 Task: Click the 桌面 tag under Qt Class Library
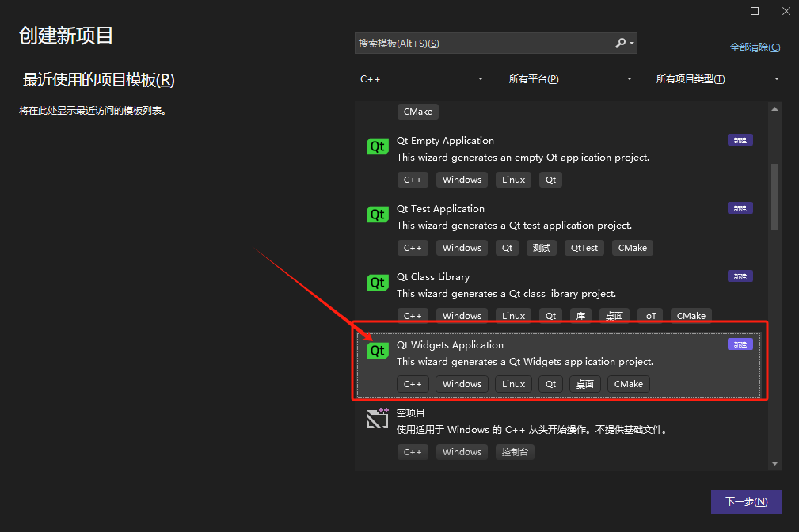click(x=614, y=316)
